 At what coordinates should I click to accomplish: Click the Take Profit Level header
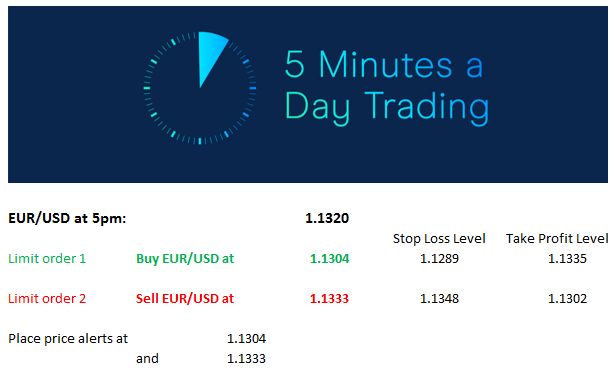tap(557, 239)
